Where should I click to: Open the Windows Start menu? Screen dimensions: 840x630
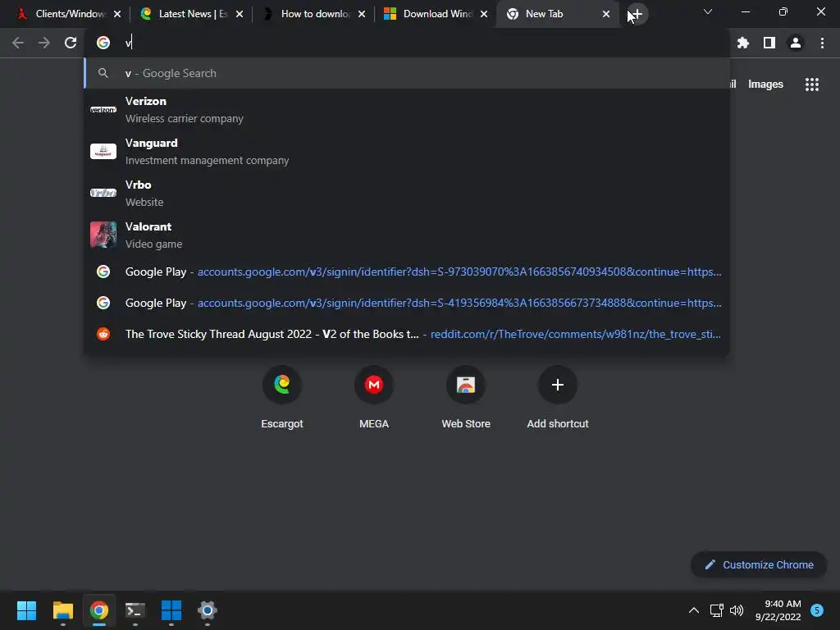26,610
